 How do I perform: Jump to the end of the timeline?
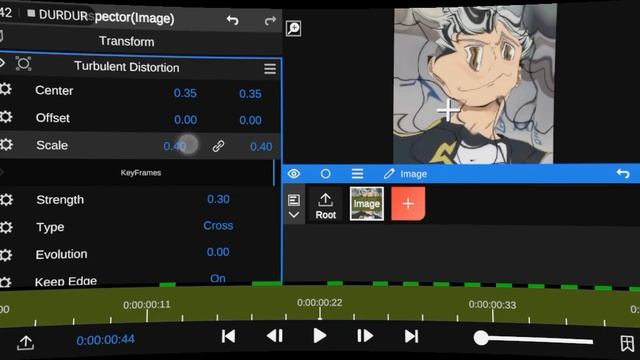[x=411, y=336]
